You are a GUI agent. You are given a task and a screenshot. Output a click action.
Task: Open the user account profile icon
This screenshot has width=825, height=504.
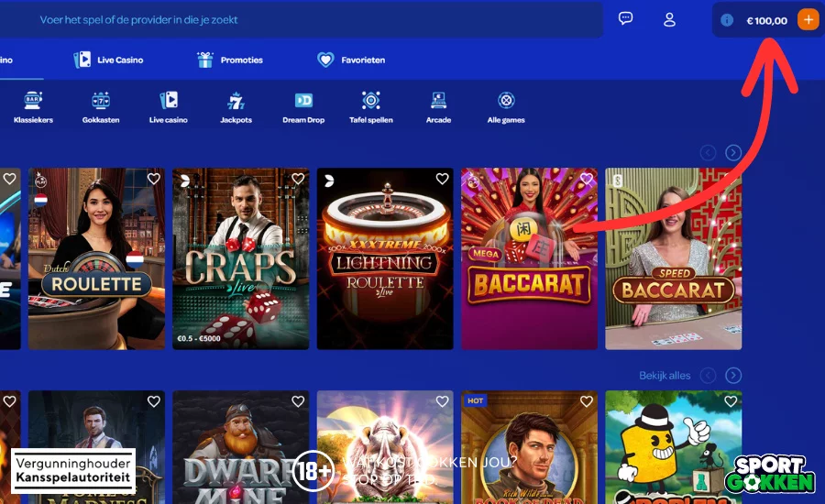pos(669,20)
